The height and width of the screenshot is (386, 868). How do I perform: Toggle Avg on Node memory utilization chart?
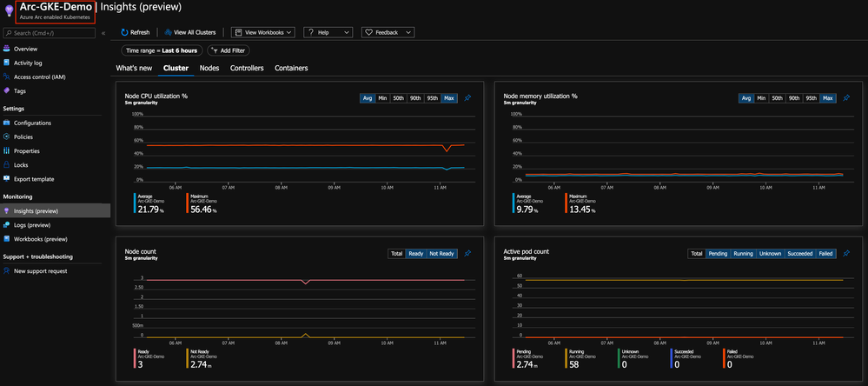coord(746,98)
